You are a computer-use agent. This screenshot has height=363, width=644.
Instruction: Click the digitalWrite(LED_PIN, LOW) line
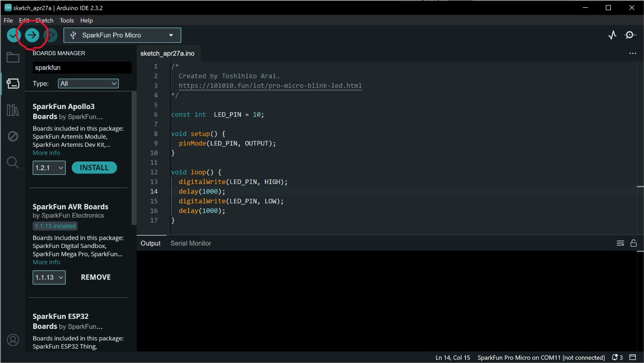pos(231,201)
